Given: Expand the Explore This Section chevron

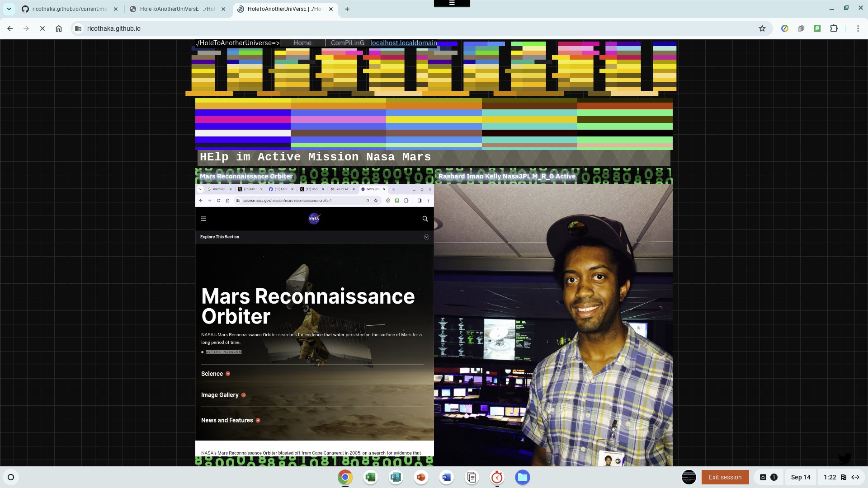Looking at the screenshot, I should (426, 237).
